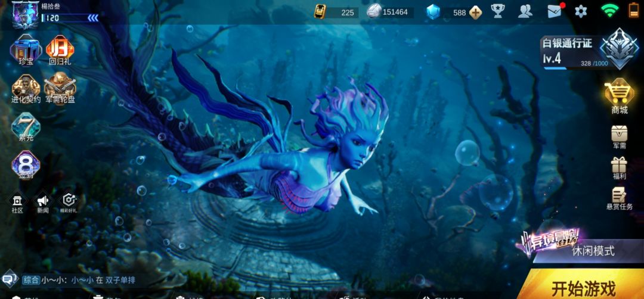Screen dimensions: 644x299
Task: Click the 588 diamond amount
Action: [459, 13]
